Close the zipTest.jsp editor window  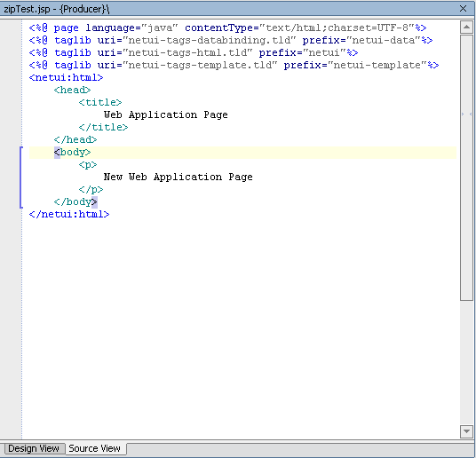point(463,9)
